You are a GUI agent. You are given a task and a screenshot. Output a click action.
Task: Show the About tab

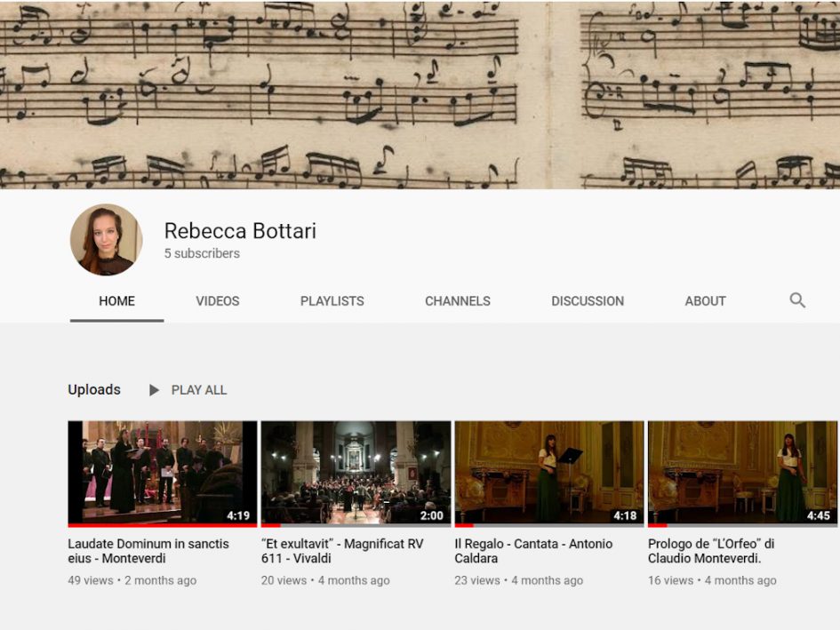pyautogui.click(x=705, y=301)
